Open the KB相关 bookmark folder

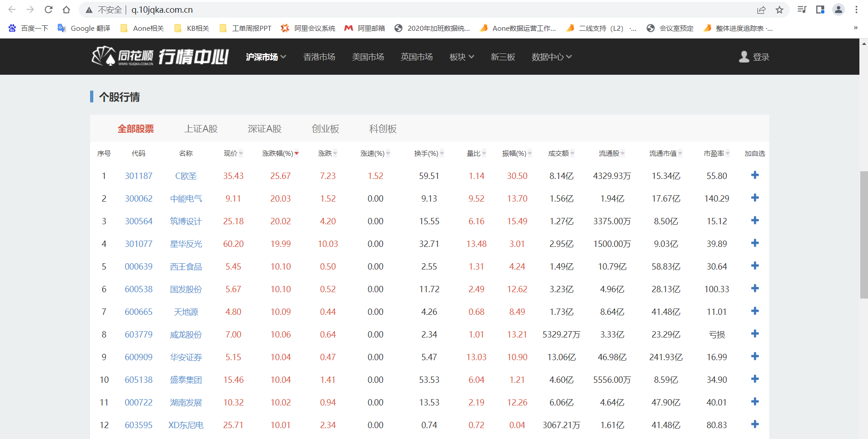tap(192, 28)
